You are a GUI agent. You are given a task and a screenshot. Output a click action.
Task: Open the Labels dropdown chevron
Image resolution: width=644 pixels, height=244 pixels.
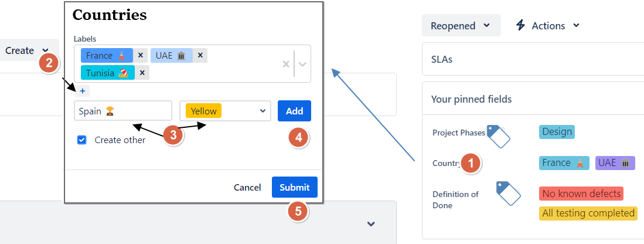click(302, 64)
